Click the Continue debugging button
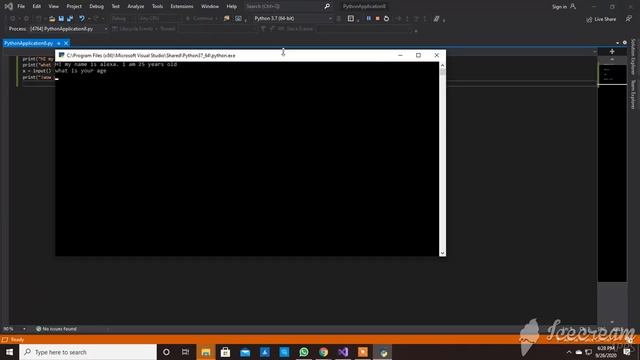 (201, 18)
